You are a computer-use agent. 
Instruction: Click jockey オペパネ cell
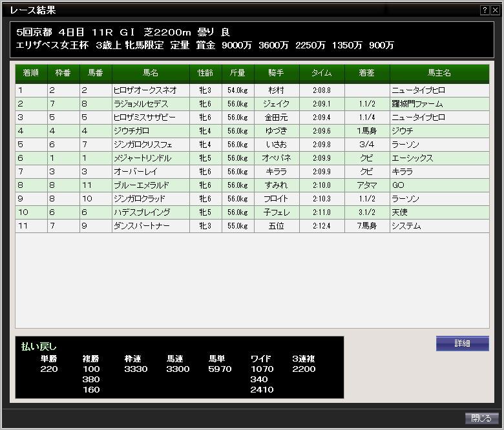(277, 158)
